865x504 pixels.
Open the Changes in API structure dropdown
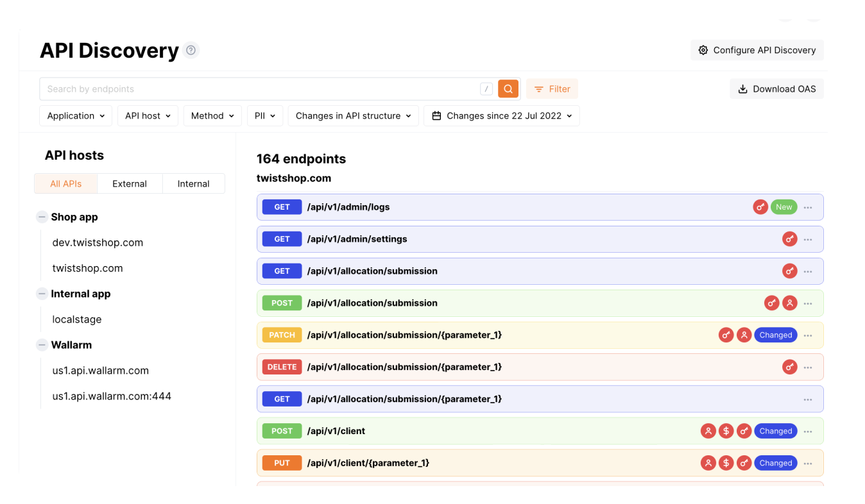click(354, 116)
